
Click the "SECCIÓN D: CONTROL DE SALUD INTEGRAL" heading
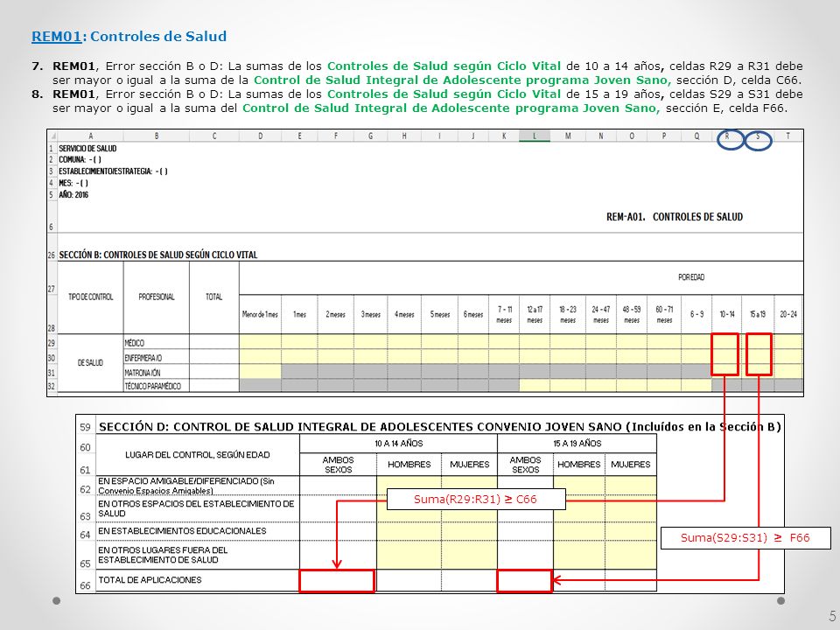click(439, 427)
